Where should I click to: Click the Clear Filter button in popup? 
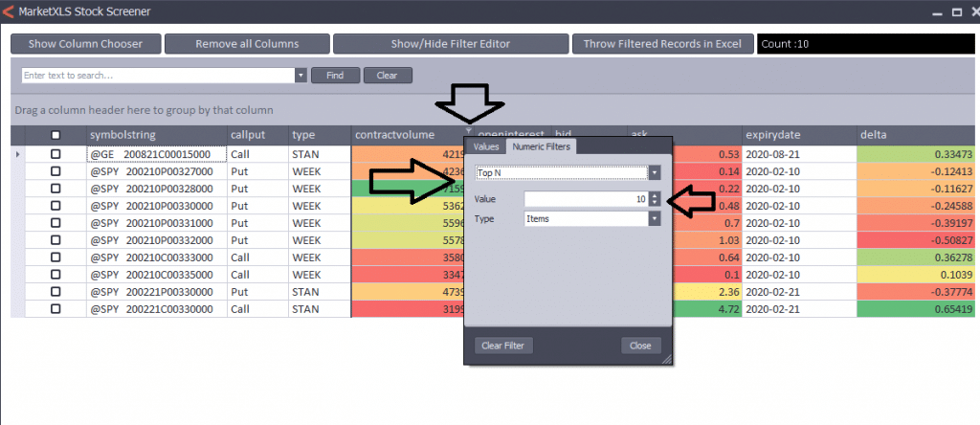[x=503, y=346]
